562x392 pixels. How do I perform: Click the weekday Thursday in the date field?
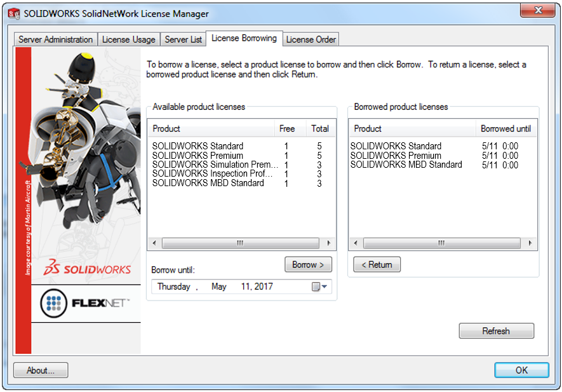pyautogui.click(x=174, y=287)
